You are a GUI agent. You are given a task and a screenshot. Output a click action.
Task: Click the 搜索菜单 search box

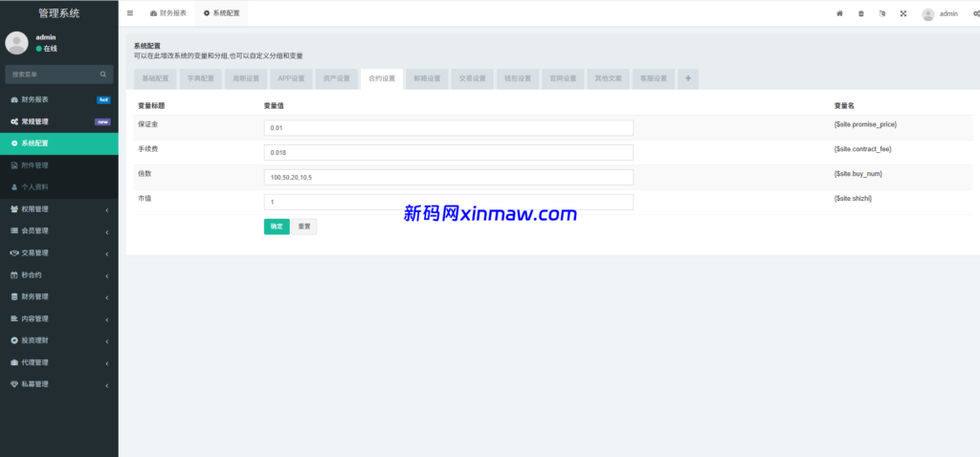click(58, 75)
